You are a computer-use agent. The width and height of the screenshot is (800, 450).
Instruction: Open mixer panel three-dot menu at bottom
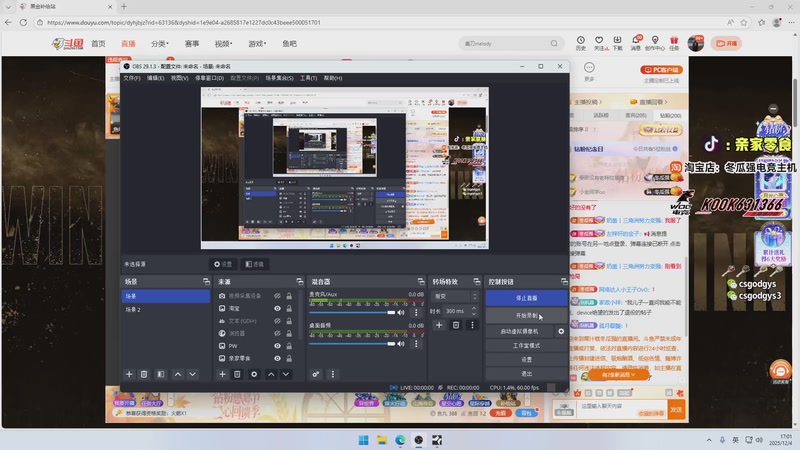[333, 374]
